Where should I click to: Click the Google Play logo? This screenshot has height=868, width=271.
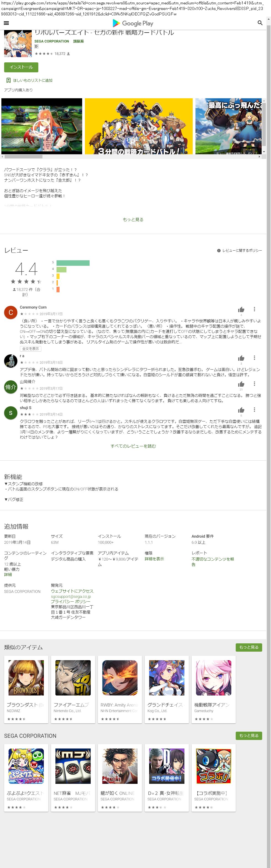[x=133, y=23]
